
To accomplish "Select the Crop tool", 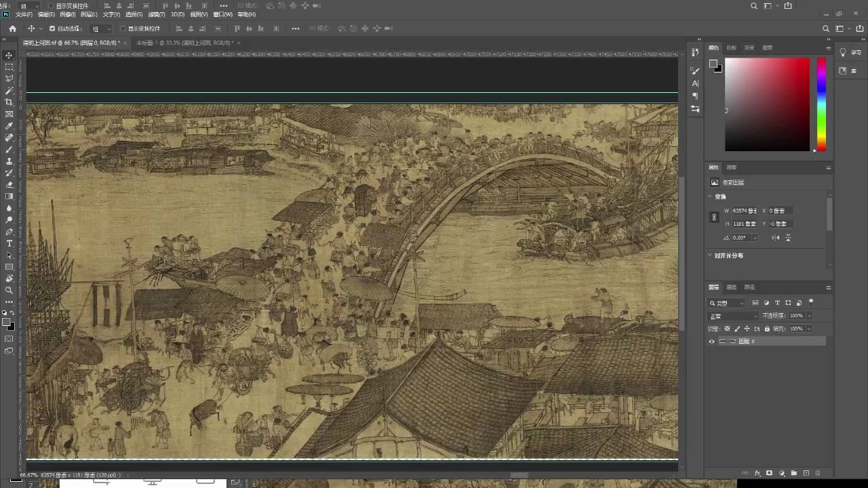I will point(9,102).
